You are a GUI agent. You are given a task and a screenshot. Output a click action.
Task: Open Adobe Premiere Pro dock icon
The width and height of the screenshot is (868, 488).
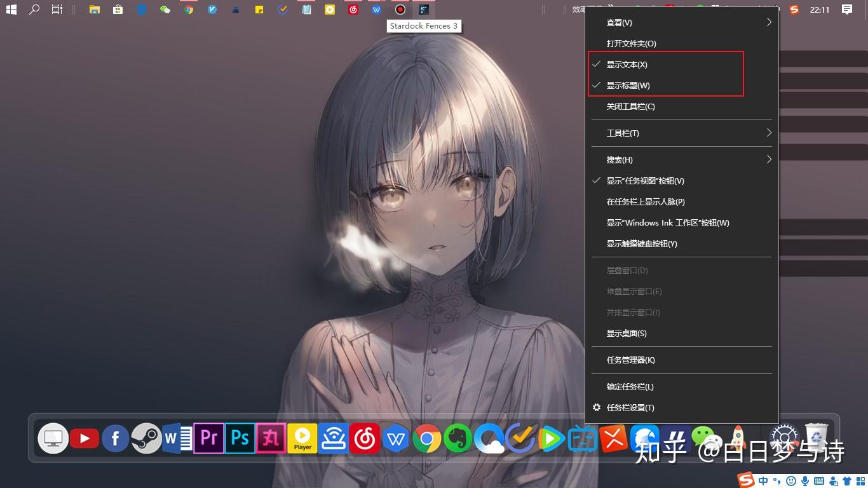point(208,438)
